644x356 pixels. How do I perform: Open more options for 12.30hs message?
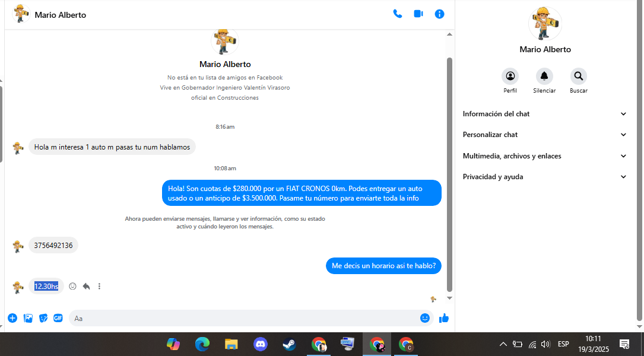click(x=99, y=286)
